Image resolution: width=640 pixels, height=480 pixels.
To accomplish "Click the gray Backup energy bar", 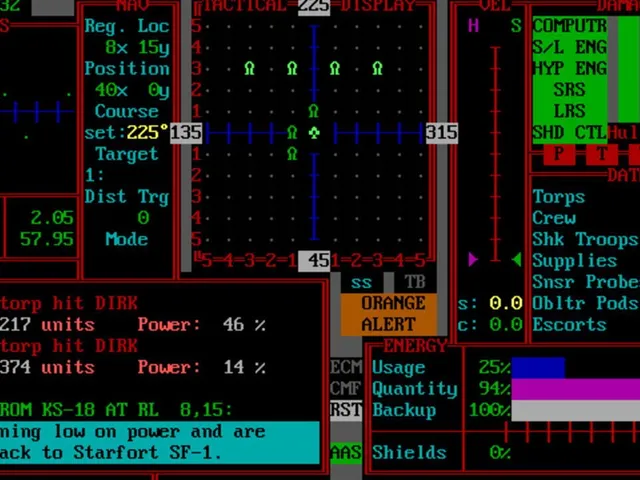I will pyautogui.click(x=576, y=410).
